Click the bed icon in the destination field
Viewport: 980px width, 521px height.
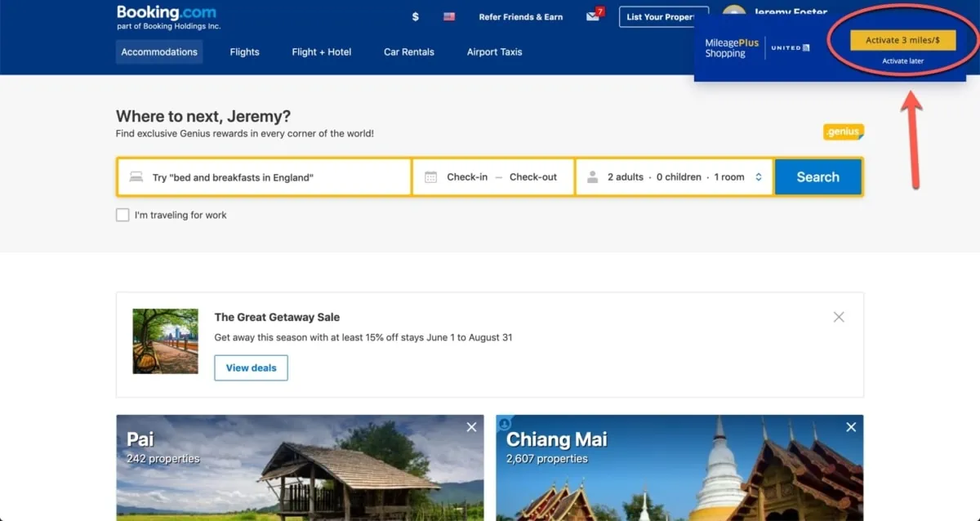click(x=136, y=176)
